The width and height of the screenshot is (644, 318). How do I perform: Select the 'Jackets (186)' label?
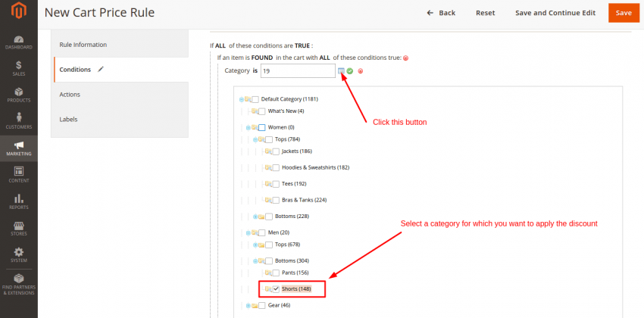[297, 151]
